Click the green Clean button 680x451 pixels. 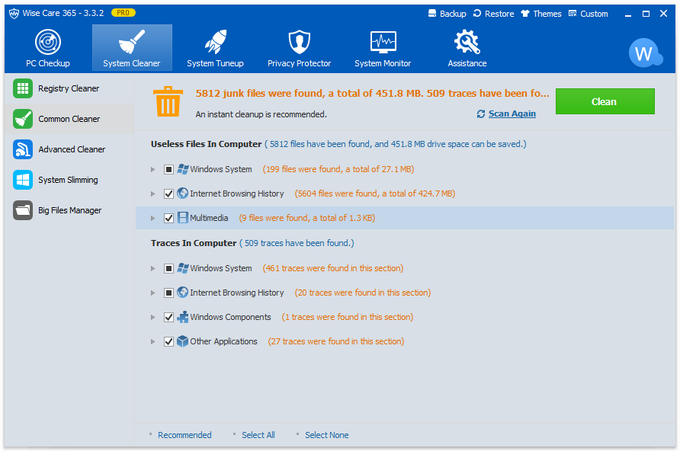point(605,101)
